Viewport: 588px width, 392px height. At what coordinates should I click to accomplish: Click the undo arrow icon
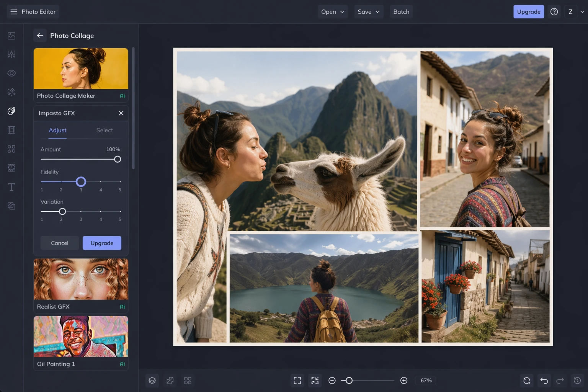tap(544, 381)
